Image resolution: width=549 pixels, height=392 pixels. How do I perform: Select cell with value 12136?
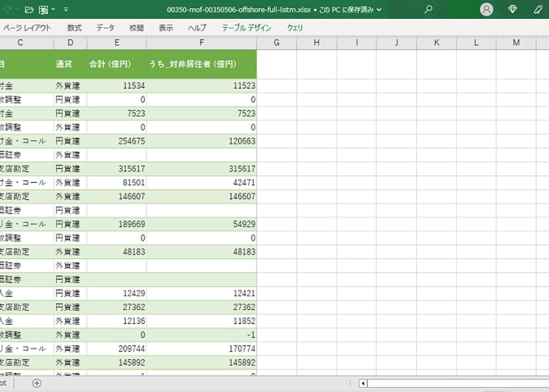tap(116, 321)
